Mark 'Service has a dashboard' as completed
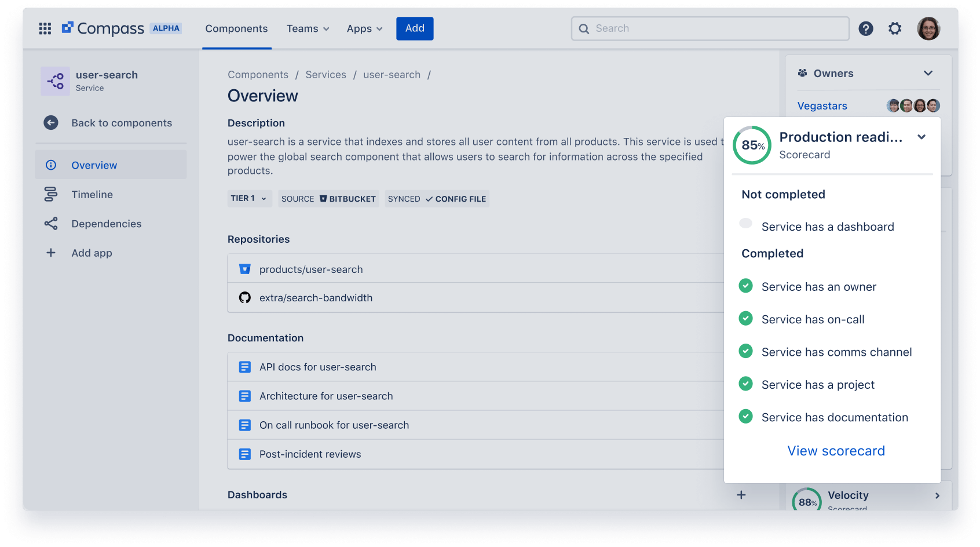 (x=745, y=223)
